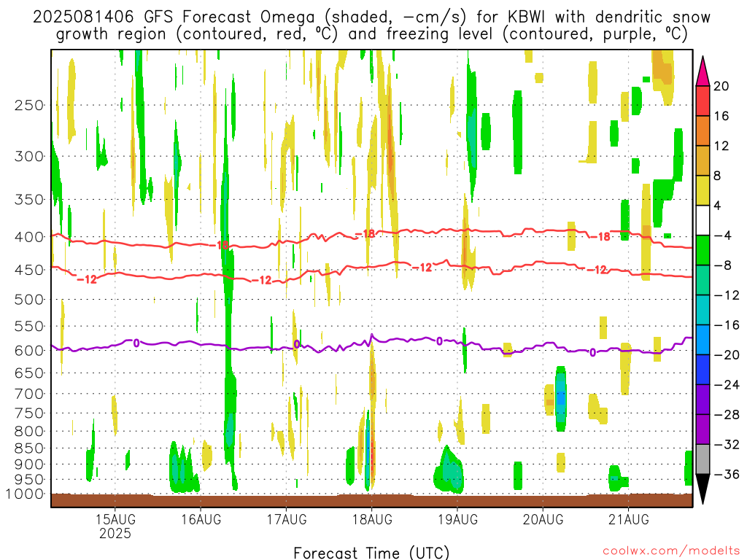Click the 900 pressure level label
The image size is (747, 560).
pyautogui.click(x=29, y=464)
